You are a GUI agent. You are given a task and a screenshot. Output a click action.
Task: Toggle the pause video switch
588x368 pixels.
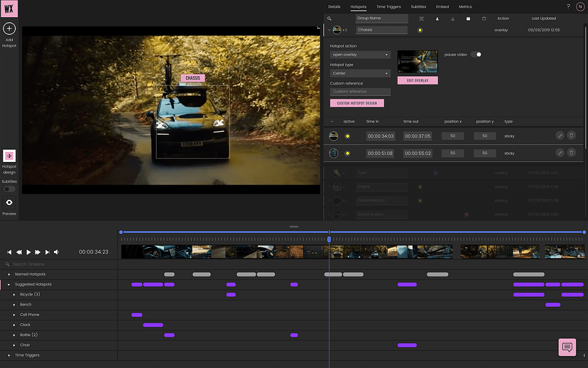pos(476,55)
